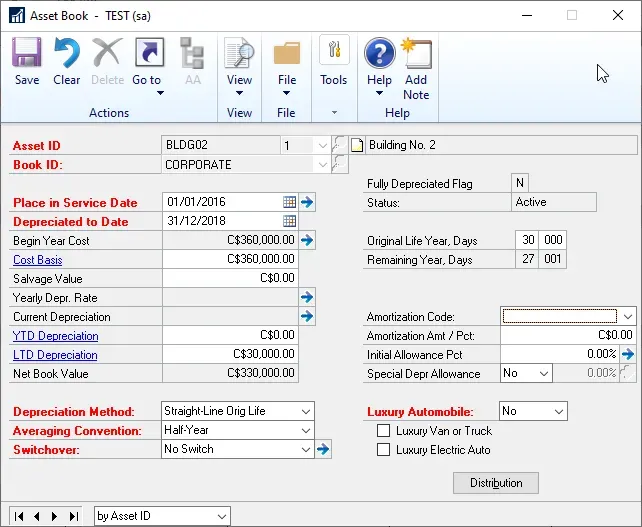Click the Original Life Year field showing 30

point(528,240)
